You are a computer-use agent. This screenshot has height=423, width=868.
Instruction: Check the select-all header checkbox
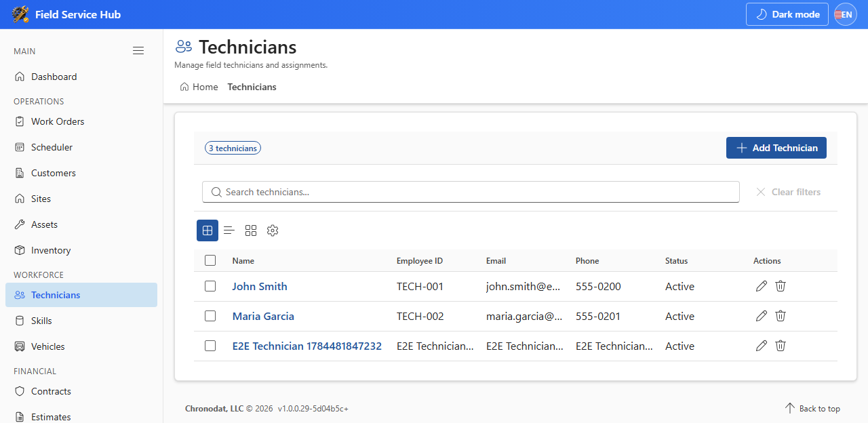210,260
